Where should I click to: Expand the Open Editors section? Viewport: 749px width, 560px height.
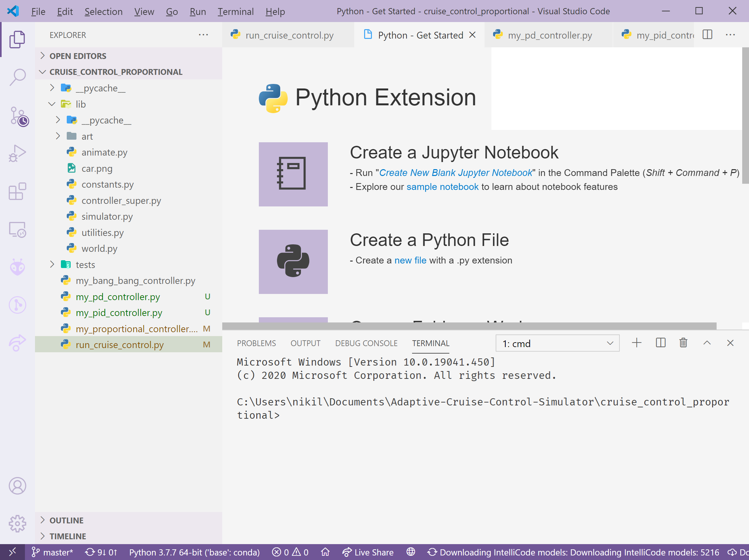pyautogui.click(x=129, y=56)
